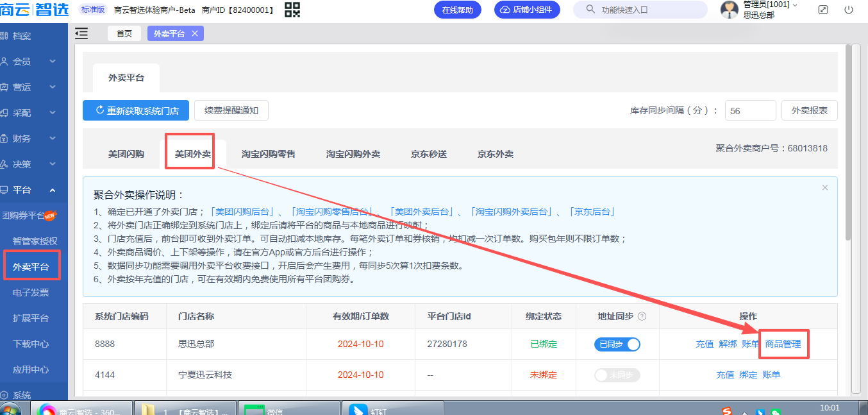The width and height of the screenshot is (868, 415).
Task: Click the 库存同步间隔 input field
Action: pos(750,110)
